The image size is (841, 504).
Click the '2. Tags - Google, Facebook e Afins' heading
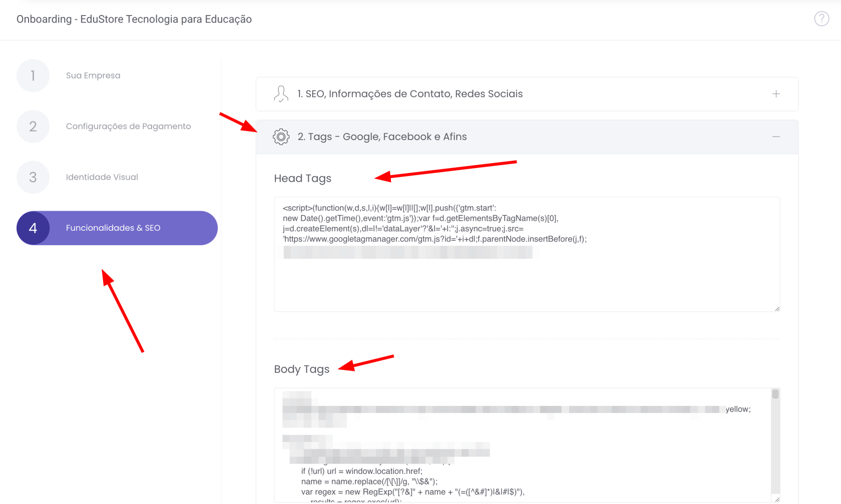[382, 137]
